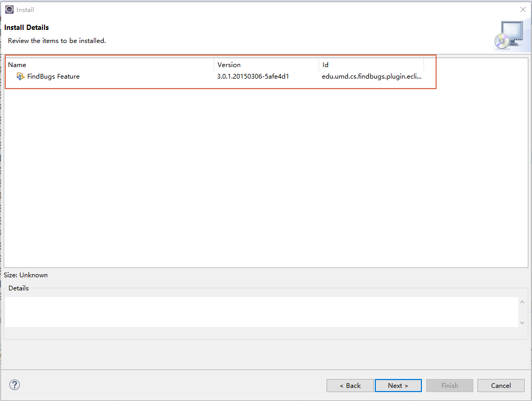Cancel the installation
Image resolution: width=532 pixels, height=401 pixels.
pyautogui.click(x=501, y=385)
